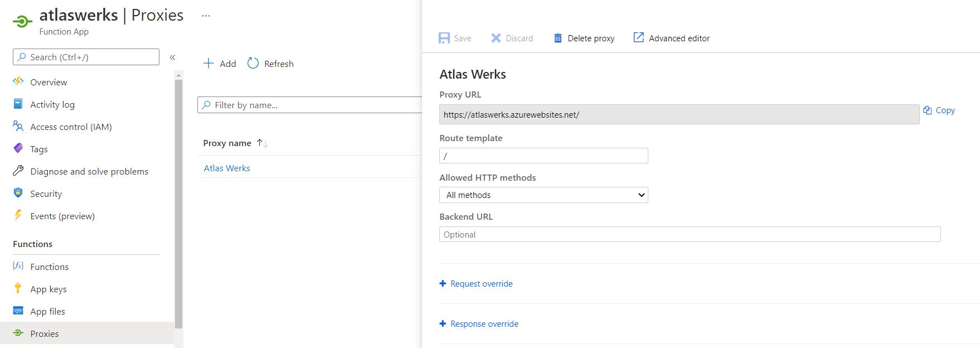Collapse the sidebar with double chevron

[x=172, y=57]
